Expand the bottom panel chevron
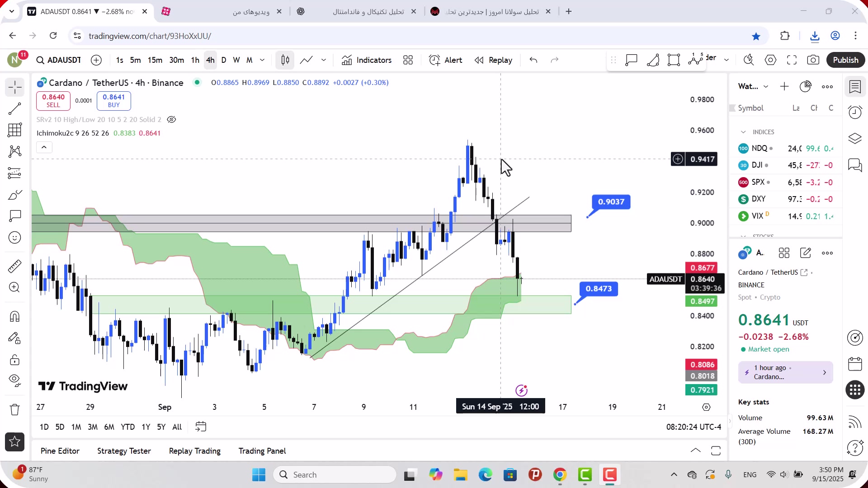 point(696,450)
